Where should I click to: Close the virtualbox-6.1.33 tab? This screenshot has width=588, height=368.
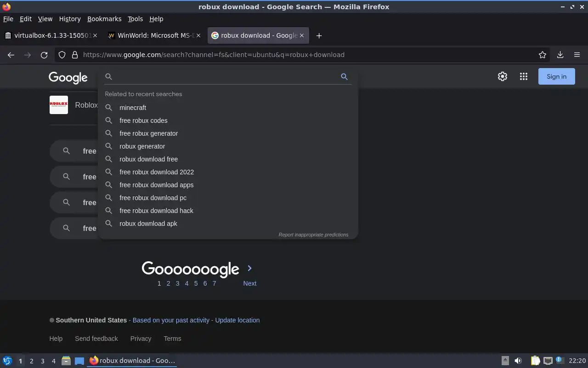coord(95,35)
